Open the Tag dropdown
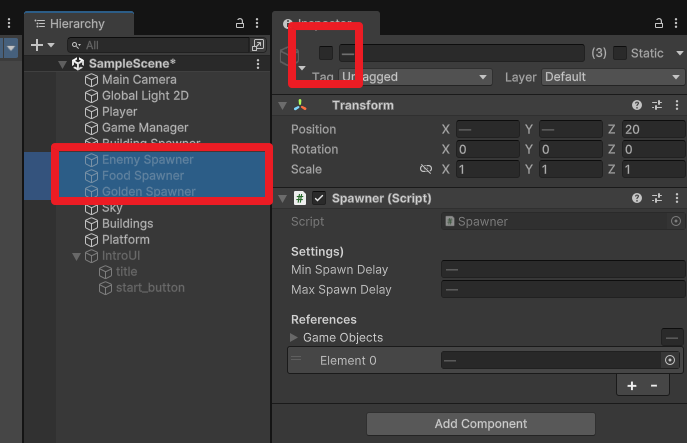The width and height of the screenshot is (687, 443). tap(415, 77)
